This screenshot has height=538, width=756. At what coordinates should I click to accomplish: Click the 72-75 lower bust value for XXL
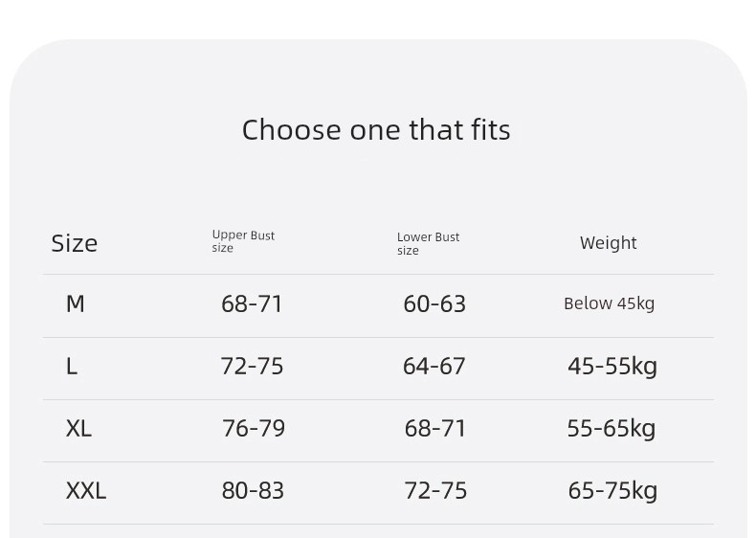(x=435, y=491)
